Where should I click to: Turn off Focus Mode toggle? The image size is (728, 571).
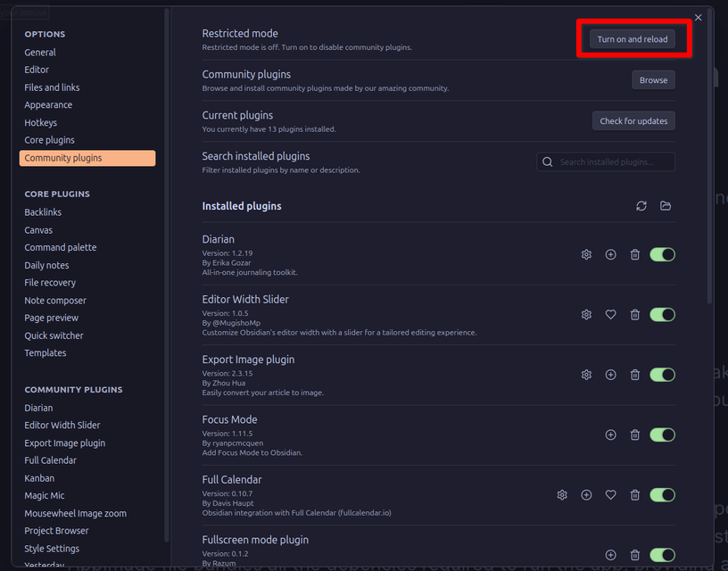coord(662,435)
